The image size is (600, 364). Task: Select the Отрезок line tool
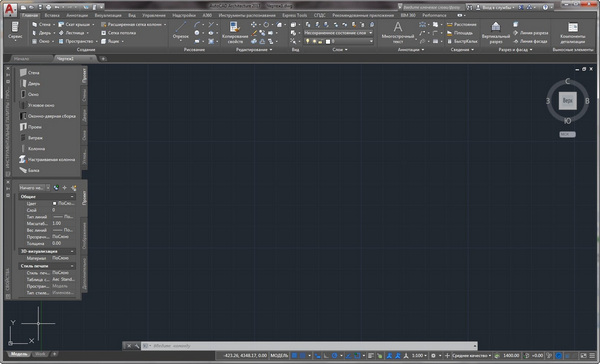click(x=181, y=31)
